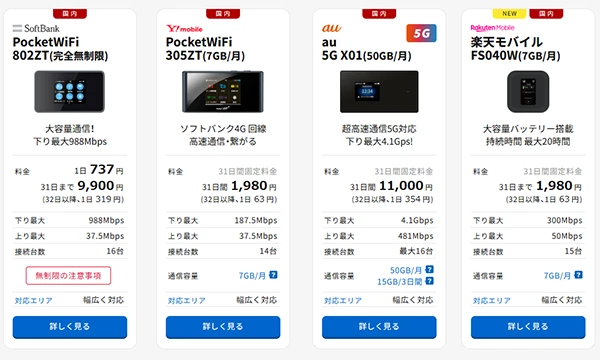Click 詳しく見る for au 5G X01
The width and height of the screenshot is (600, 360).
pos(379,327)
